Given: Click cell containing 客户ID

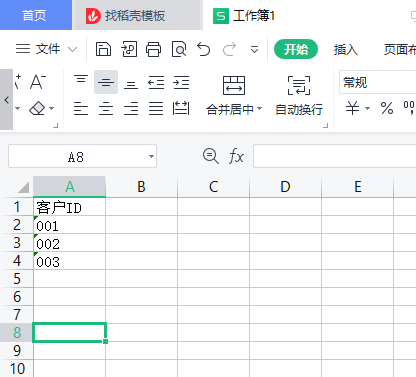Looking at the screenshot, I should coord(69,207).
